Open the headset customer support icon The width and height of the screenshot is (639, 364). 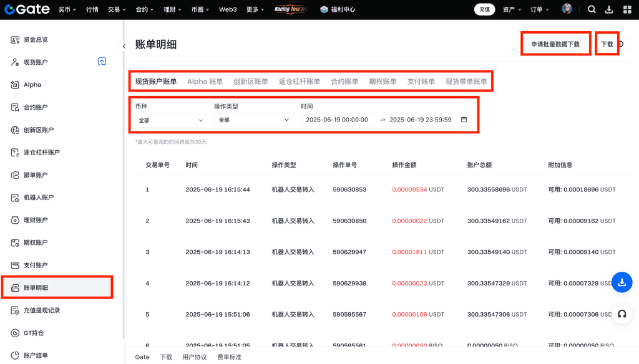pyautogui.click(x=622, y=314)
